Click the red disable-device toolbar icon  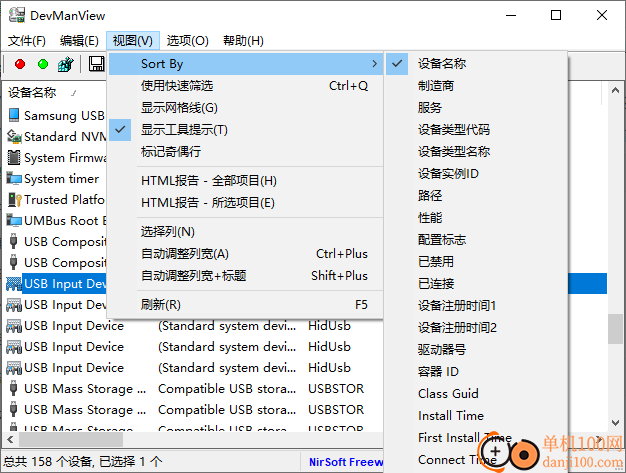click(x=20, y=64)
